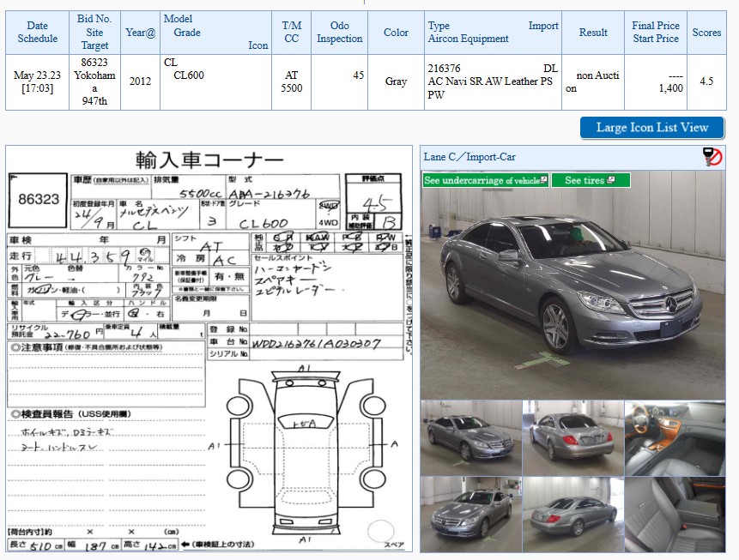The image size is (739, 560).
Task: Open the rear view with red taillights thumbnail
Action: coord(573,438)
